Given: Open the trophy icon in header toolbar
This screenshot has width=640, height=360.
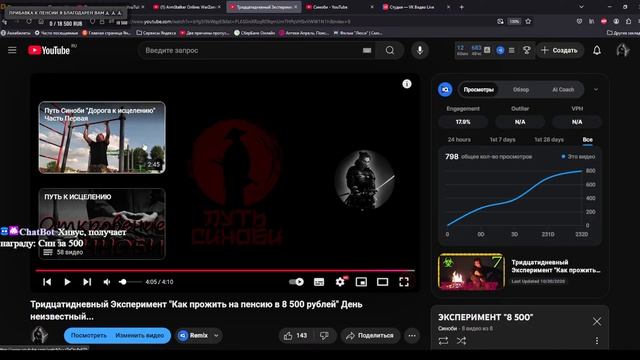Looking at the screenshot, I should click(x=527, y=50).
